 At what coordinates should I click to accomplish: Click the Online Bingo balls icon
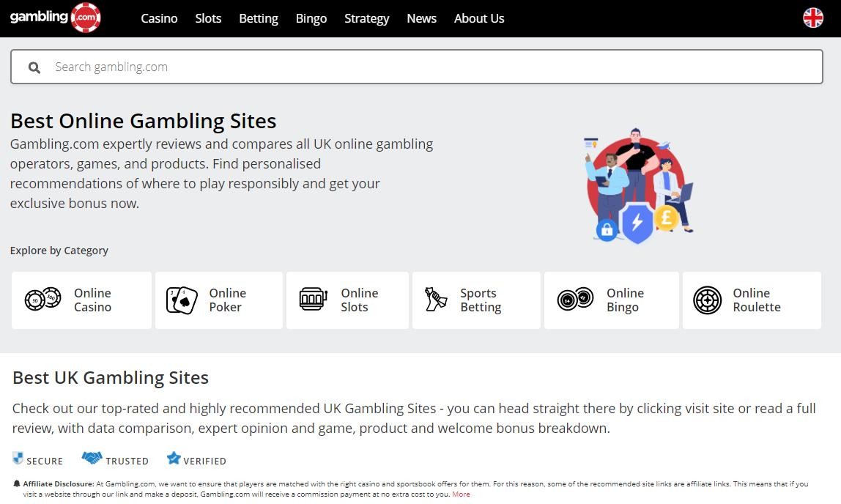coord(575,299)
